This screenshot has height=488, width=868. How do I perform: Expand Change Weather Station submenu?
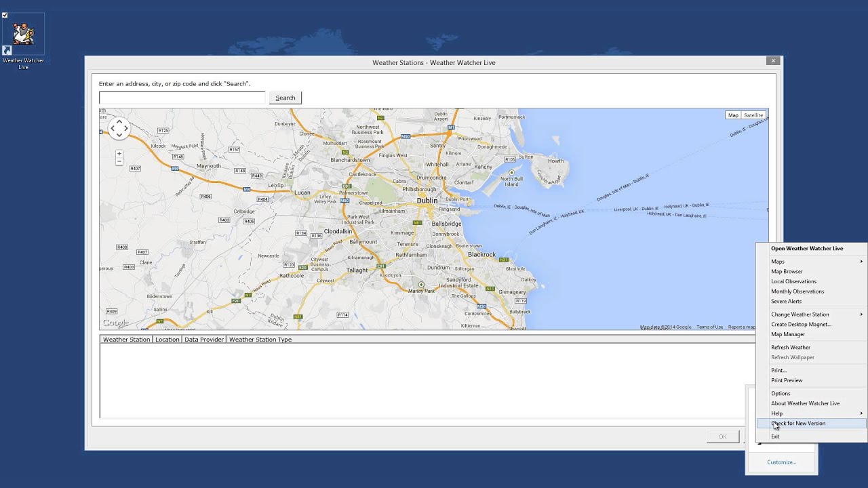[x=812, y=314]
